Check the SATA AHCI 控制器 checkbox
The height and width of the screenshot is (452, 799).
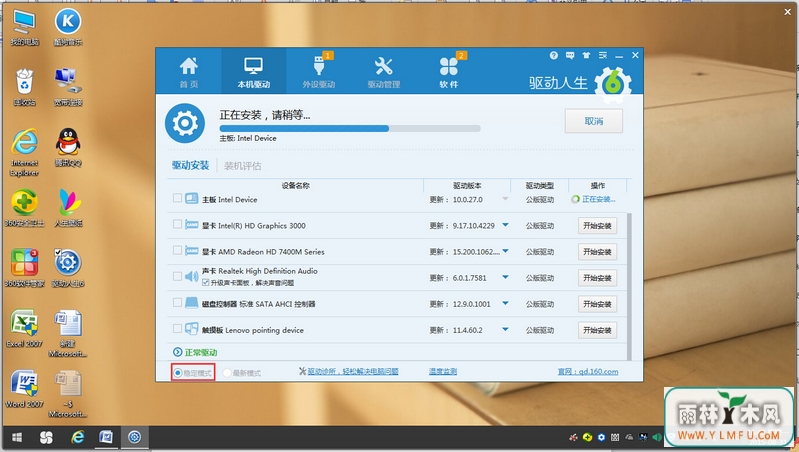click(x=177, y=303)
